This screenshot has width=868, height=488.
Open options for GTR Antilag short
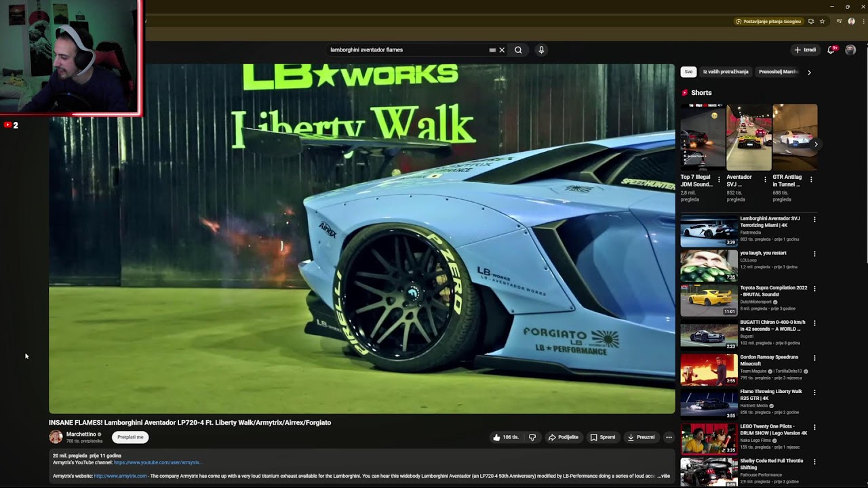(811, 180)
